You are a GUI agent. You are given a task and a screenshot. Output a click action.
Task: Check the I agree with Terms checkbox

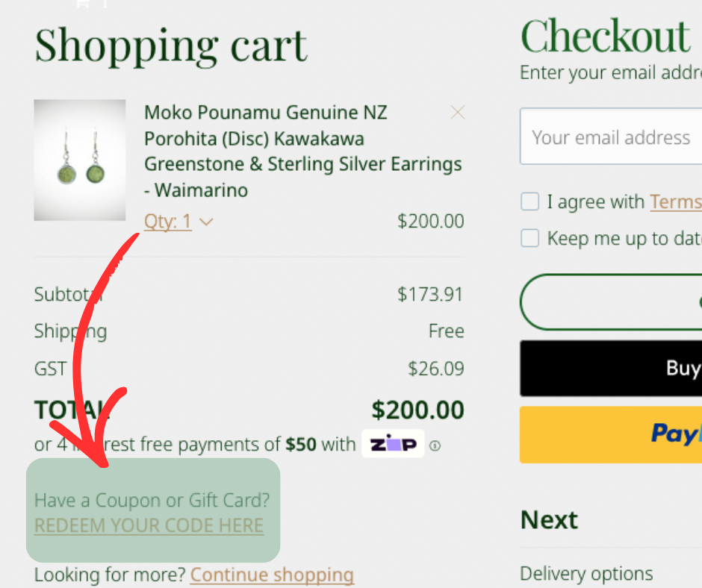tap(529, 201)
